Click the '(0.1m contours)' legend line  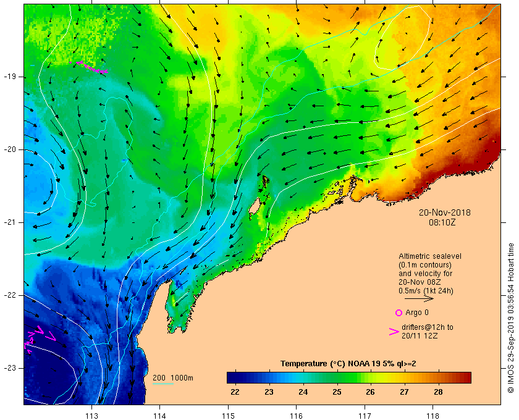425,265
